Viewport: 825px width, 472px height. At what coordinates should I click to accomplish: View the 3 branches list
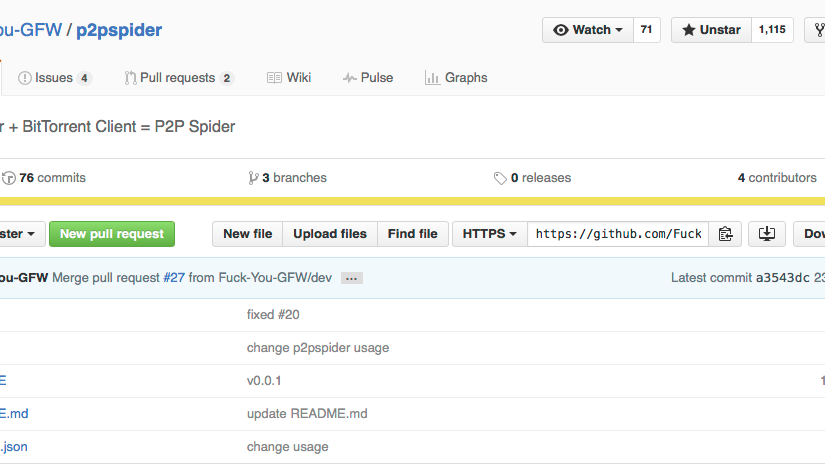(287, 178)
